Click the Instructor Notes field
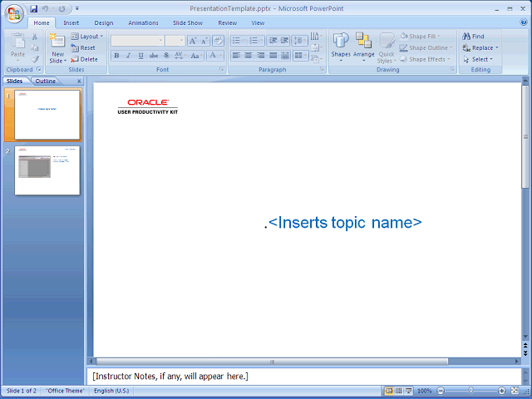The height and width of the screenshot is (399, 532). (x=304, y=377)
